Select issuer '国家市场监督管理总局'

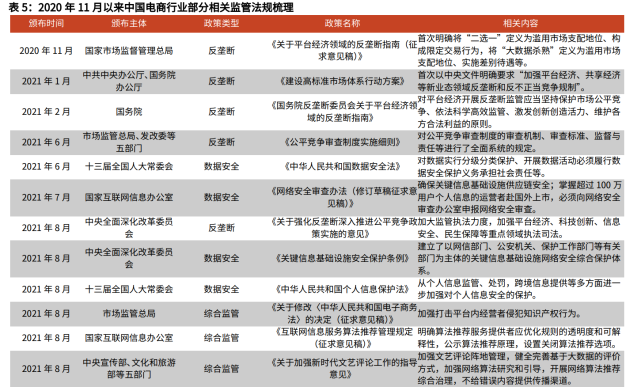tap(129, 51)
